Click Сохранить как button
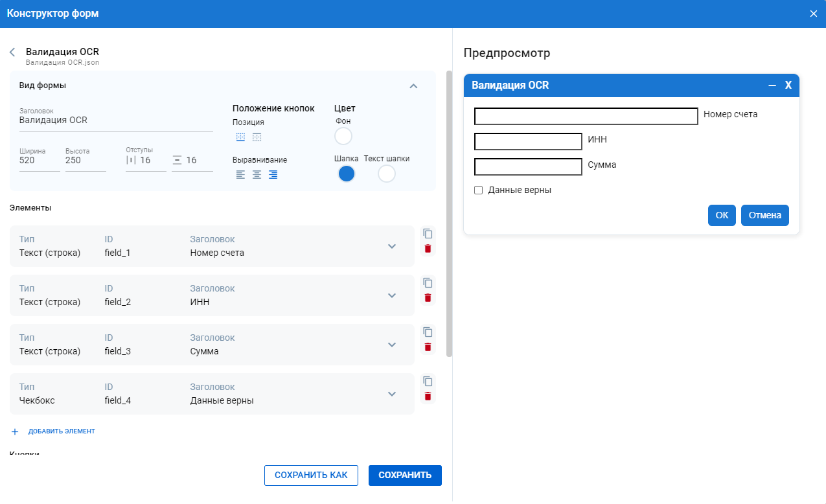 (311, 475)
